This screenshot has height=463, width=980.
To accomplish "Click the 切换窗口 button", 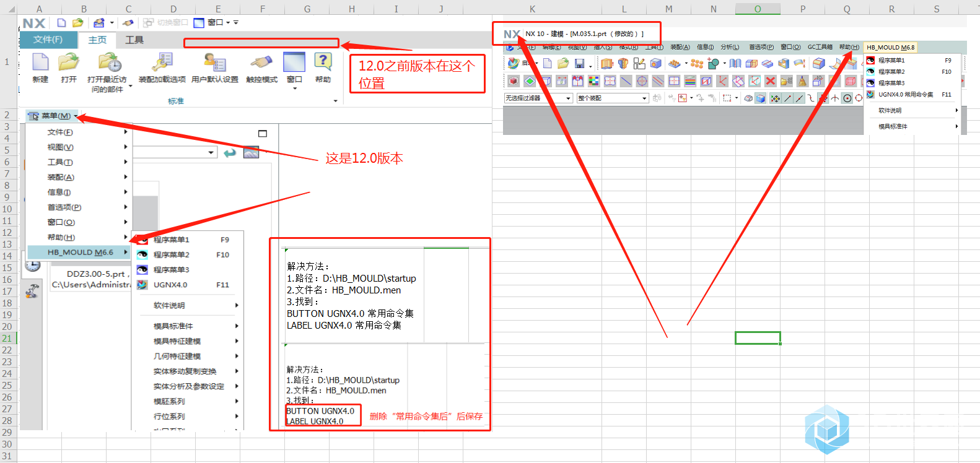I will [165, 22].
